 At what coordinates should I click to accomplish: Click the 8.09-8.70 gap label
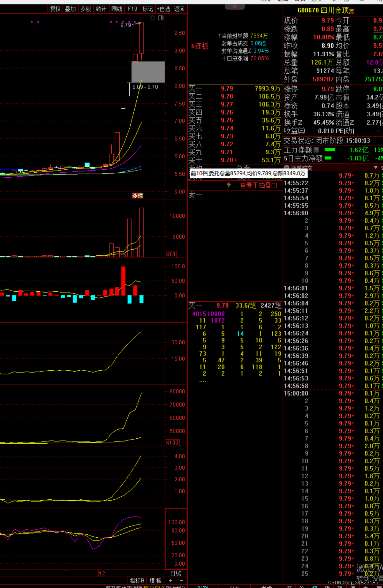[145, 87]
